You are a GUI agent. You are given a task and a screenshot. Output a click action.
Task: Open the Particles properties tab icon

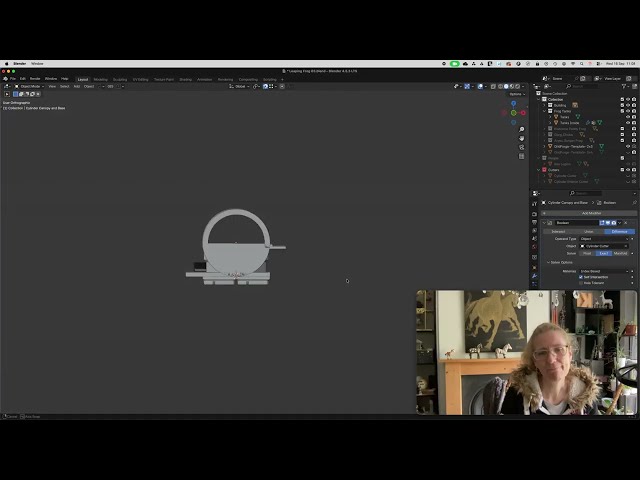tap(534, 284)
